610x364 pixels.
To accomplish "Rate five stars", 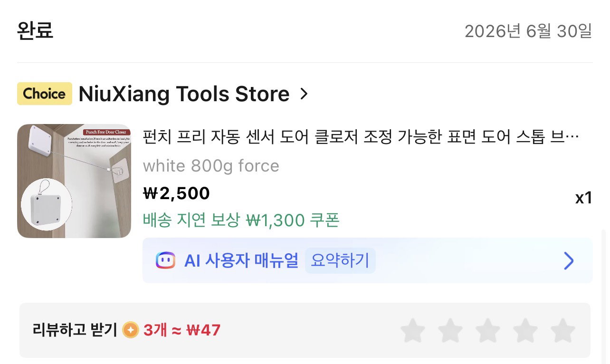I will 563,330.
